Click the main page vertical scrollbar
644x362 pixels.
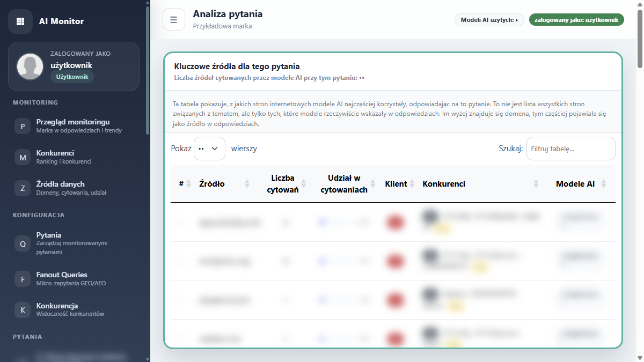point(640,39)
